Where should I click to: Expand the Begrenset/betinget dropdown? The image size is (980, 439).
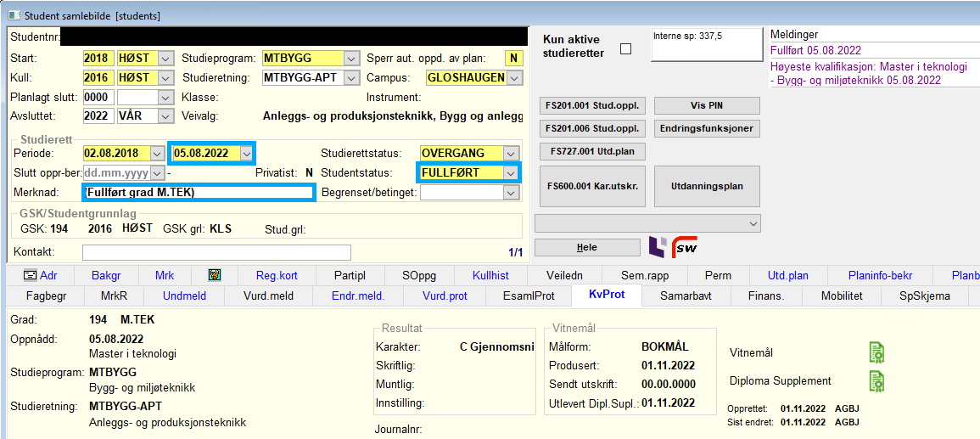click(x=512, y=193)
